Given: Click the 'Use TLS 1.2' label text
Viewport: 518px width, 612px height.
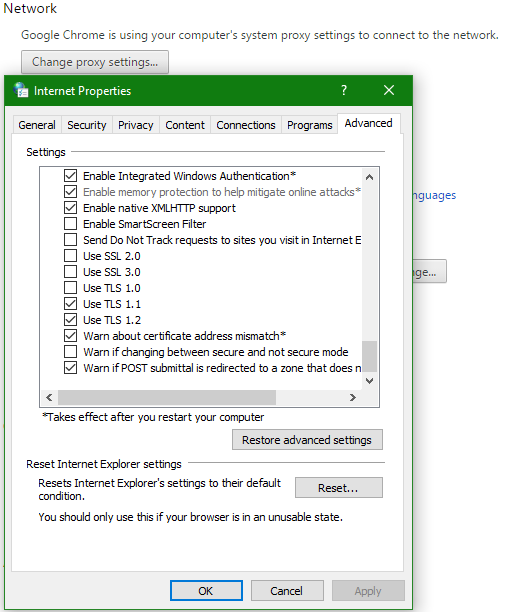Looking at the screenshot, I should (x=112, y=320).
